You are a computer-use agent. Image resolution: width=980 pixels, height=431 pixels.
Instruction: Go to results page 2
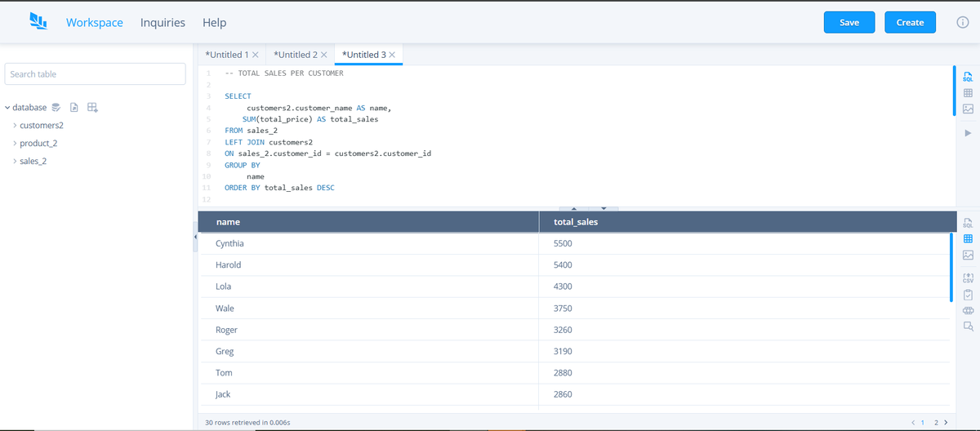[x=935, y=423]
